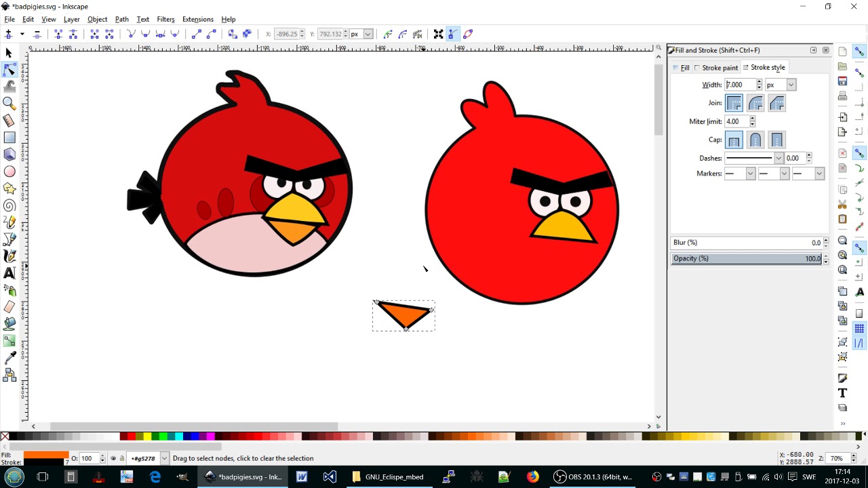The height and width of the screenshot is (488, 868).
Task: Select the Spray tool
Action: [x=9, y=290]
